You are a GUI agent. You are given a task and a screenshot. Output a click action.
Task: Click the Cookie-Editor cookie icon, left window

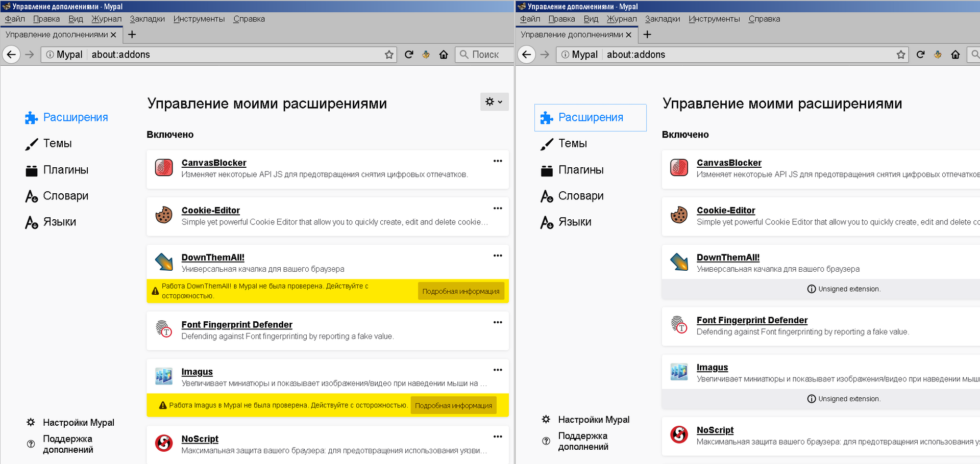tap(164, 215)
